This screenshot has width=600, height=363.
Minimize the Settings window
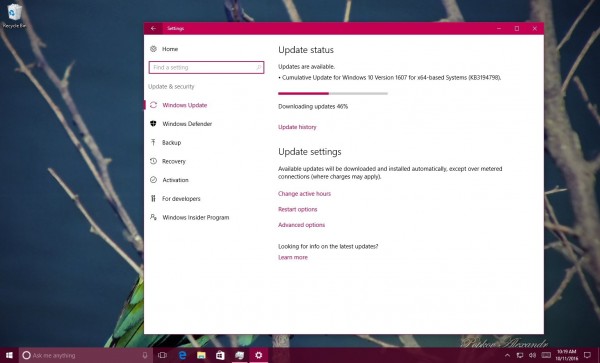pos(499,28)
